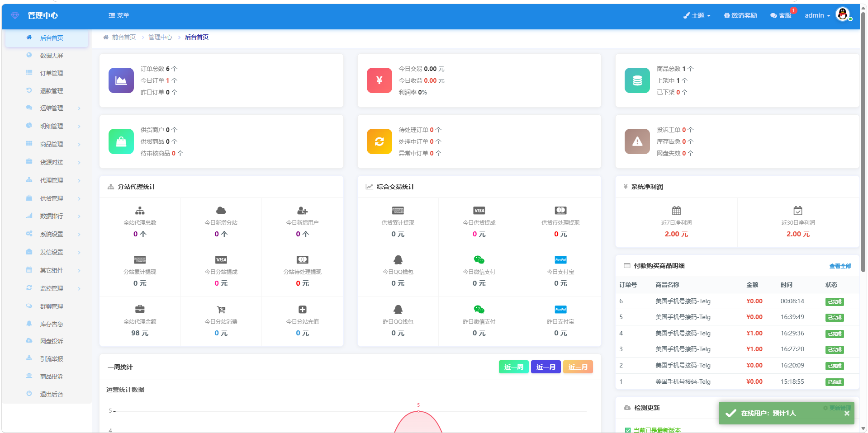Expand the 监控管理 sidebar menu

click(x=47, y=288)
